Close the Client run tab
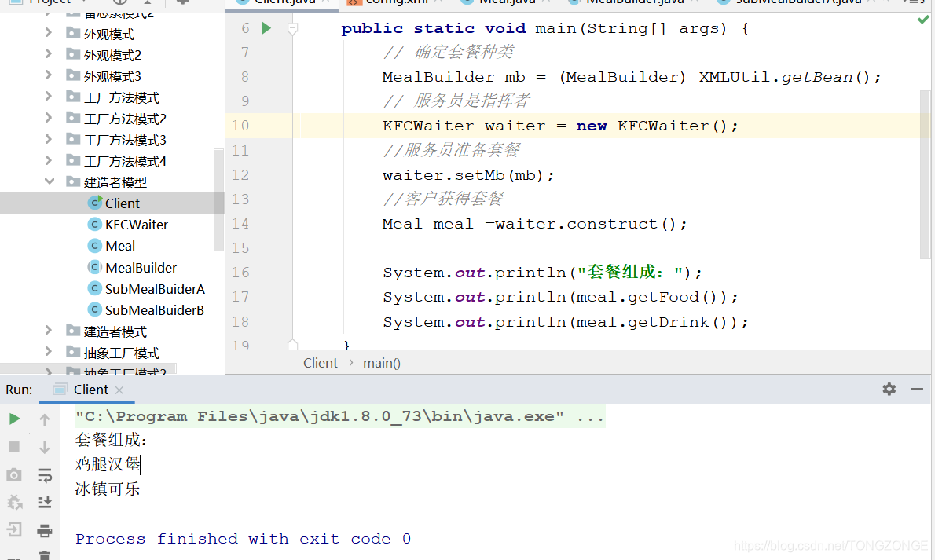The height and width of the screenshot is (560, 935). [119, 390]
